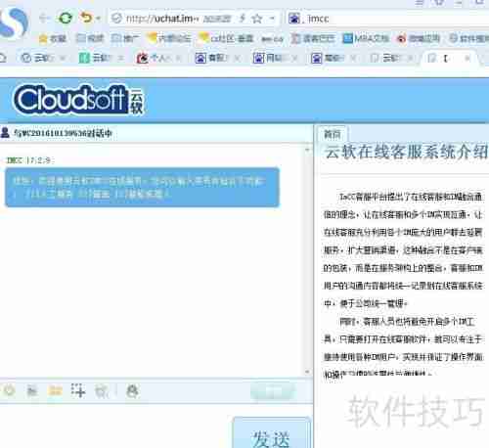Open the cx社区 bookmark

coord(226,38)
